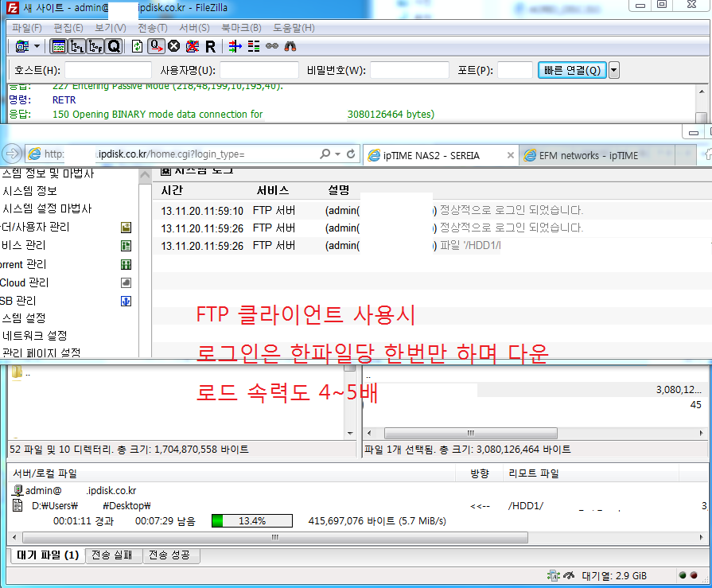Image resolution: width=712 pixels, height=588 pixels.
Task: Refresh the ipdisk.co.kr page in browser
Action: click(x=351, y=154)
